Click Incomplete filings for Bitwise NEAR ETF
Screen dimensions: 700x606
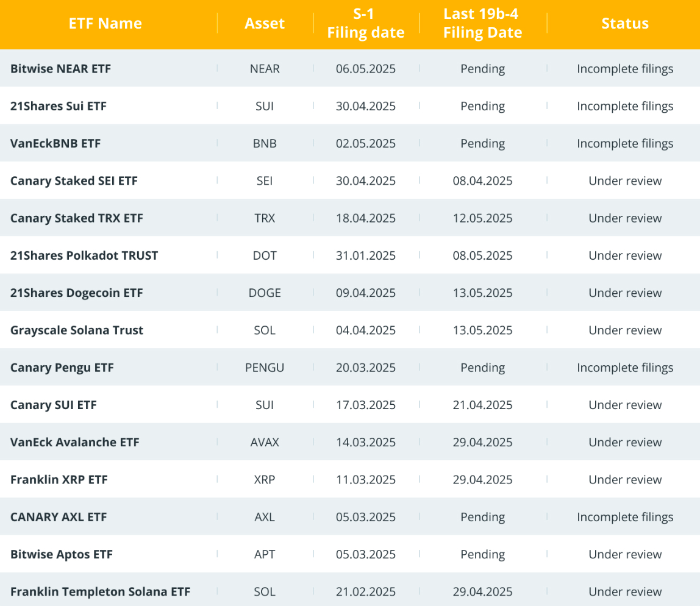625,69
